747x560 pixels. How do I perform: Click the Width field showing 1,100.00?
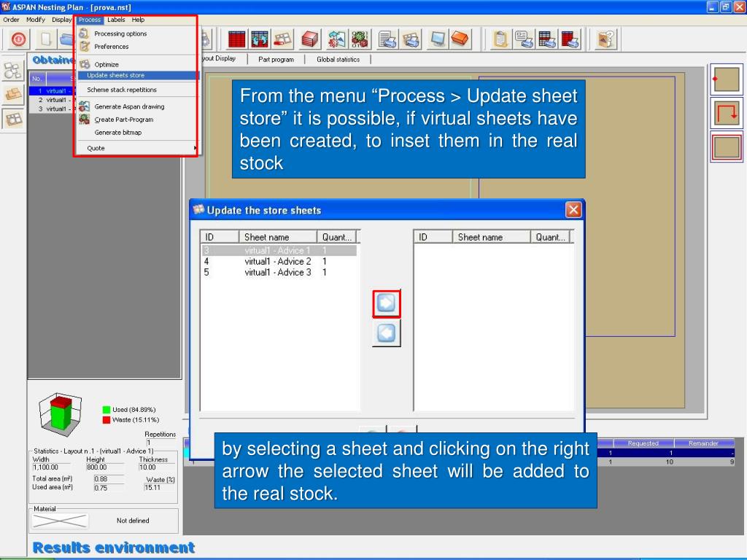point(53,467)
